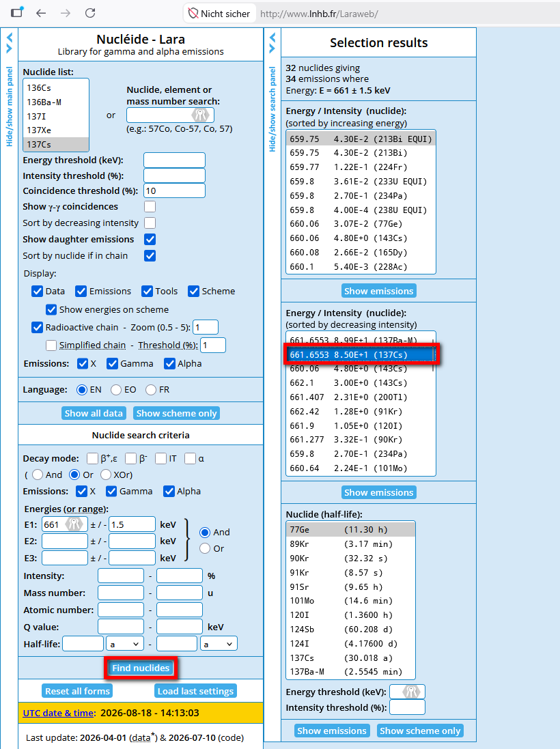The image size is (560, 749).
Task: Click Hide/show search panel vertical label
Action: click(272, 109)
